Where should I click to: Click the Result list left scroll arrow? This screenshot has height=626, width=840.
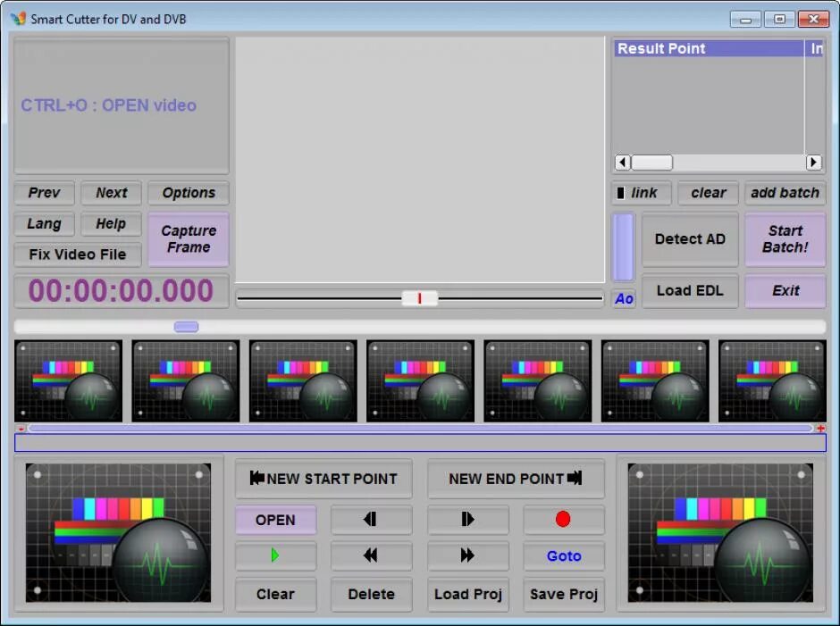coord(623,163)
